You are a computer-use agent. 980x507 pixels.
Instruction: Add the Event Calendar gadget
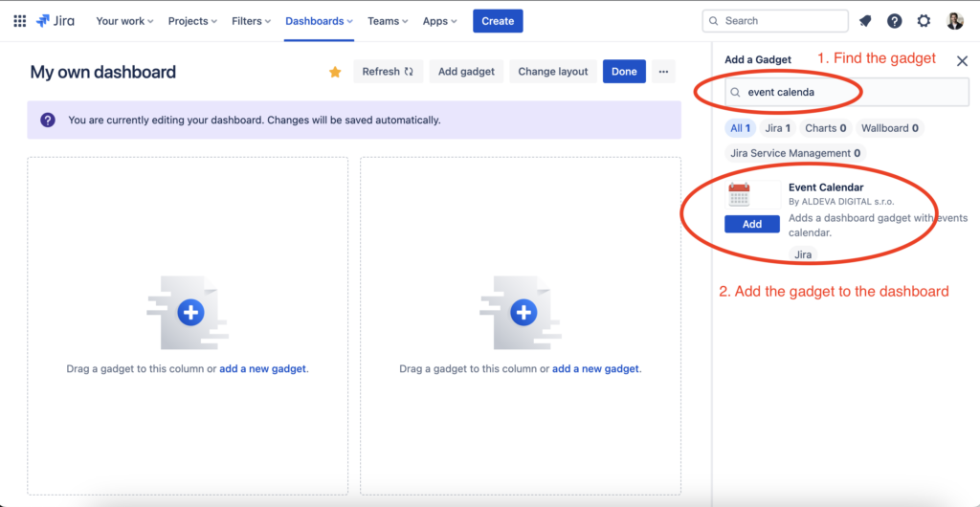tap(752, 224)
